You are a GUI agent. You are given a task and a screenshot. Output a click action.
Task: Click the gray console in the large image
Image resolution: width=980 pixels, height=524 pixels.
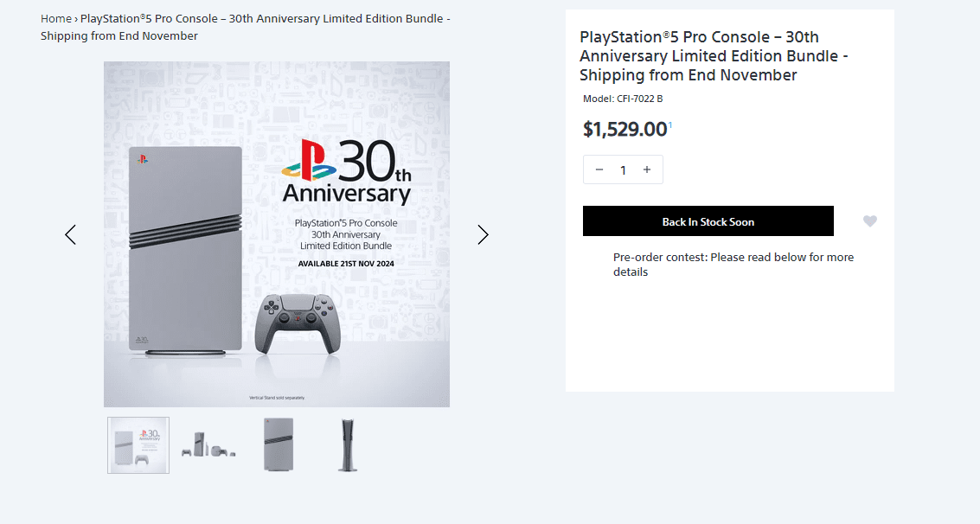click(x=185, y=249)
